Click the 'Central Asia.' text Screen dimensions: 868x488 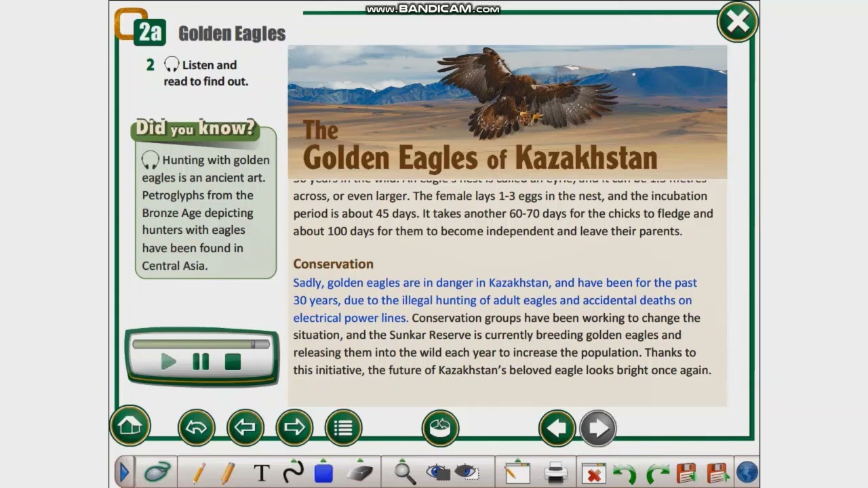[175, 266]
